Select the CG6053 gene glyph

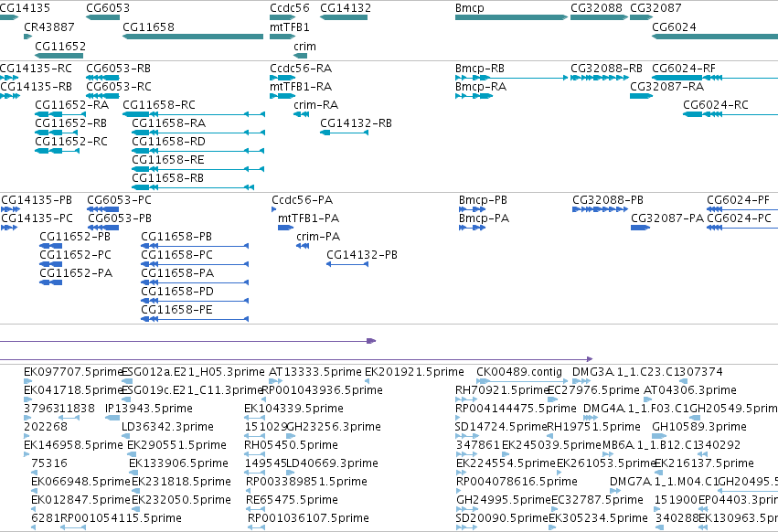click(x=102, y=17)
